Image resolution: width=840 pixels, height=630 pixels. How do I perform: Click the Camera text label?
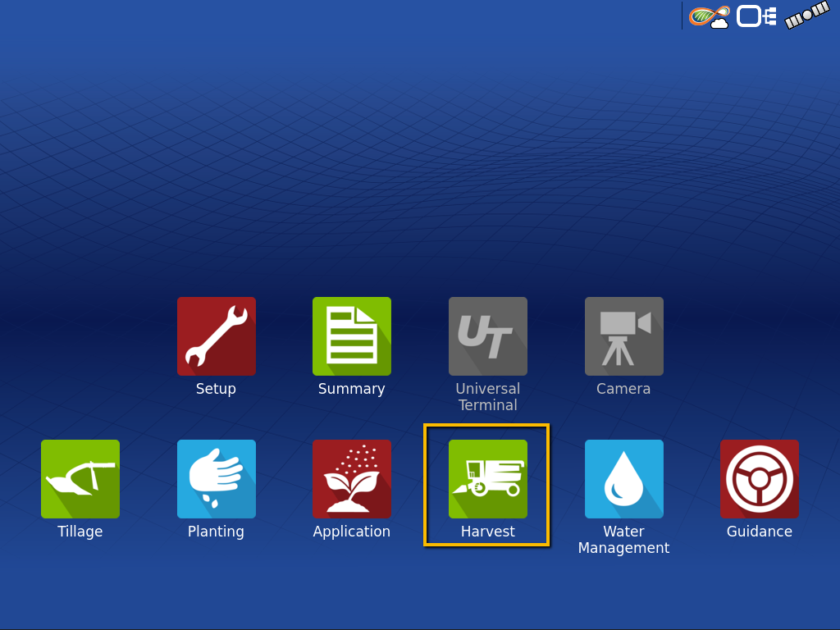(x=623, y=389)
